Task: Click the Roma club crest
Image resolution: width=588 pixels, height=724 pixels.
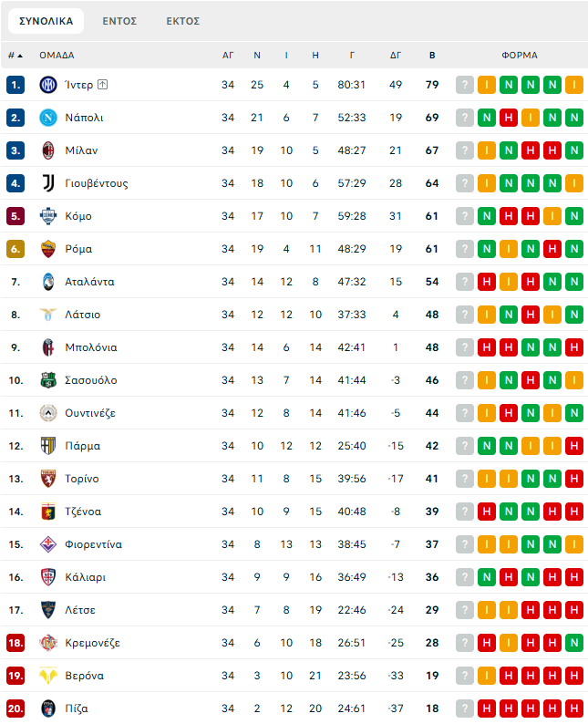Action: tap(48, 249)
